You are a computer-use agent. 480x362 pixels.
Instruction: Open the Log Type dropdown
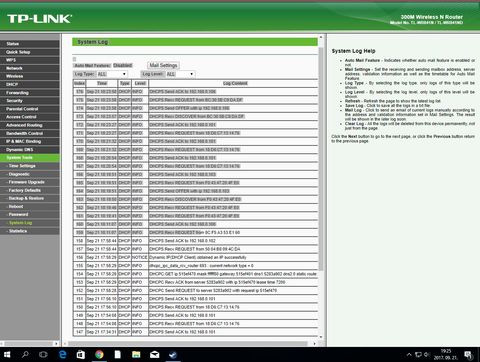pyautogui.click(x=112, y=74)
